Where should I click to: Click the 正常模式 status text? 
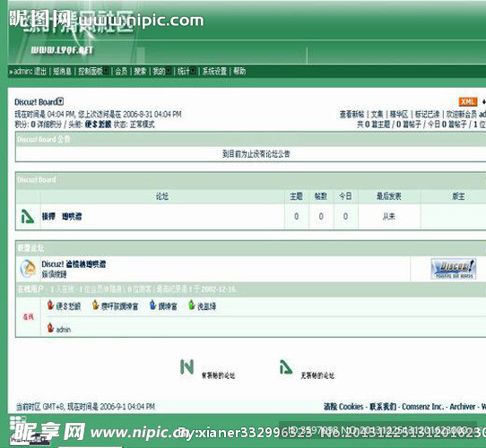tap(142, 125)
